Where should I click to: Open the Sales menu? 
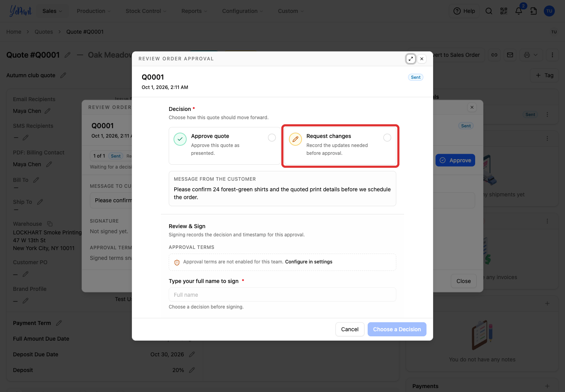click(52, 11)
